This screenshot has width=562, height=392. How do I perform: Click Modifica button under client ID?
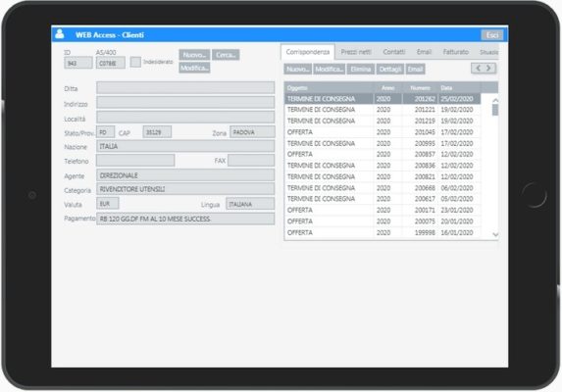click(x=194, y=68)
